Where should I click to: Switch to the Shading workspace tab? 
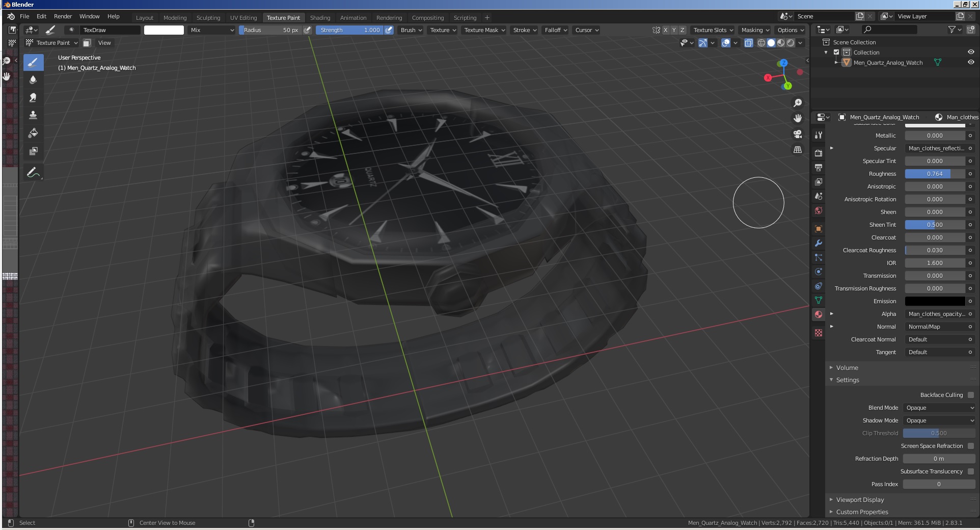(x=320, y=17)
